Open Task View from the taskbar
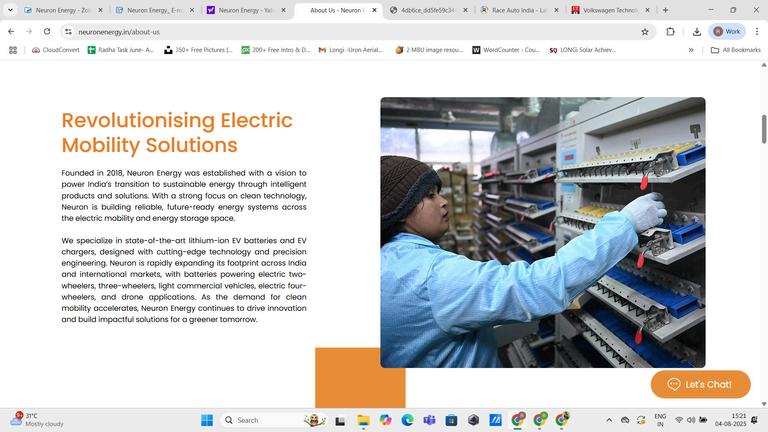Screen dimensions: 768x432 pos(340,420)
